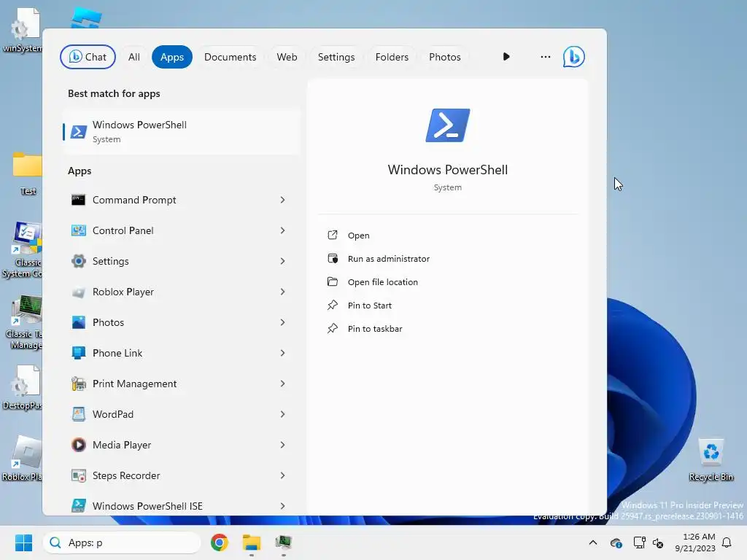Expand the Control Panel chevron
Screen dimensions: 747x560
(282, 230)
